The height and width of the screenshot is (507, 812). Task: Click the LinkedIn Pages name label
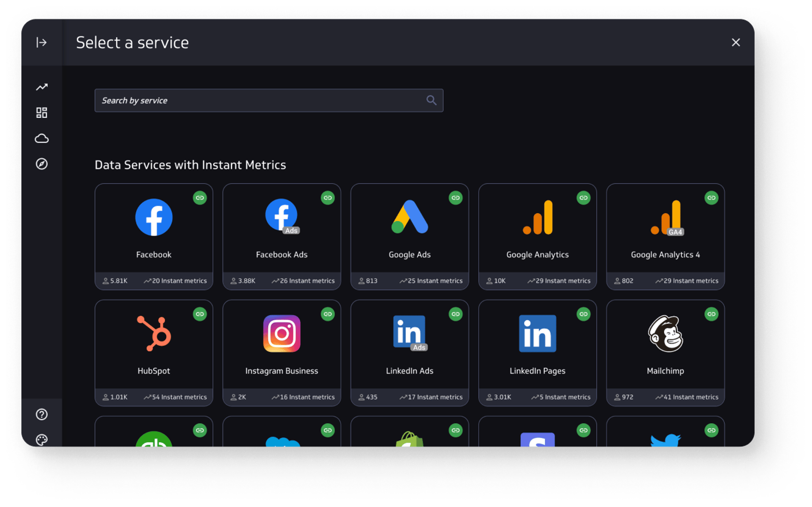point(538,371)
